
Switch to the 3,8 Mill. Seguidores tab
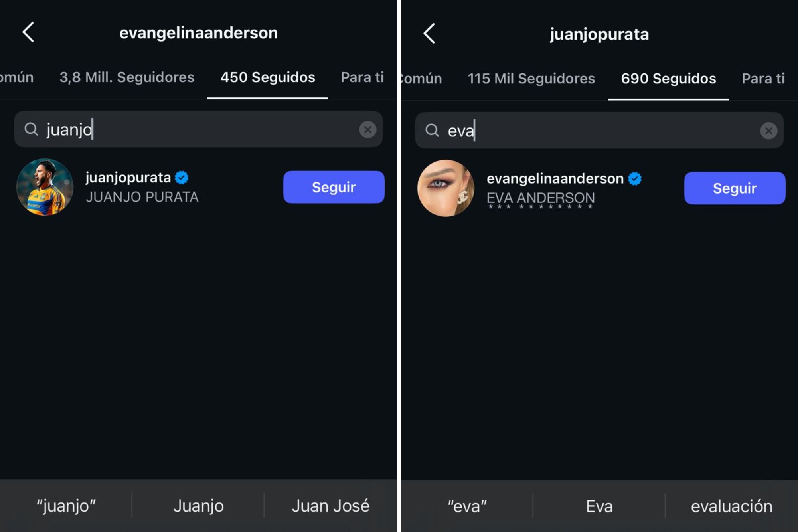tap(127, 77)
